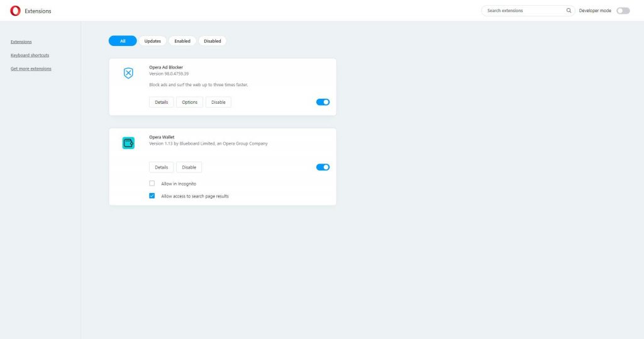
Task: Open Details for Opera Wallet
Action: (x=162, y=167)
